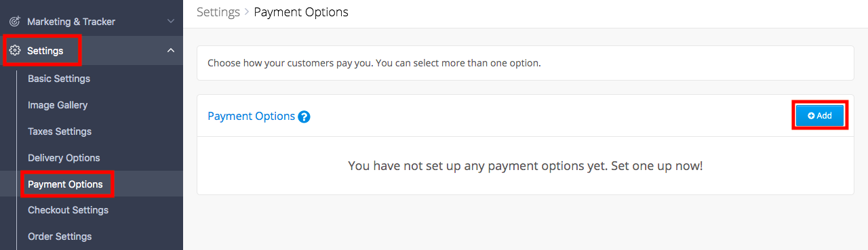Screen dimensions: 868x250
Task: Open the Marketing & Tracker menu
Action: point(71,22)
